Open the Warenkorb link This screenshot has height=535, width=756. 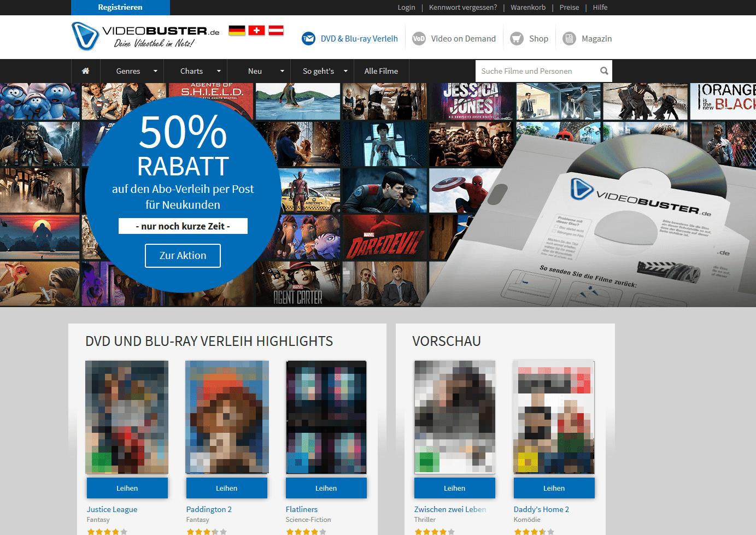click(528, 7)
